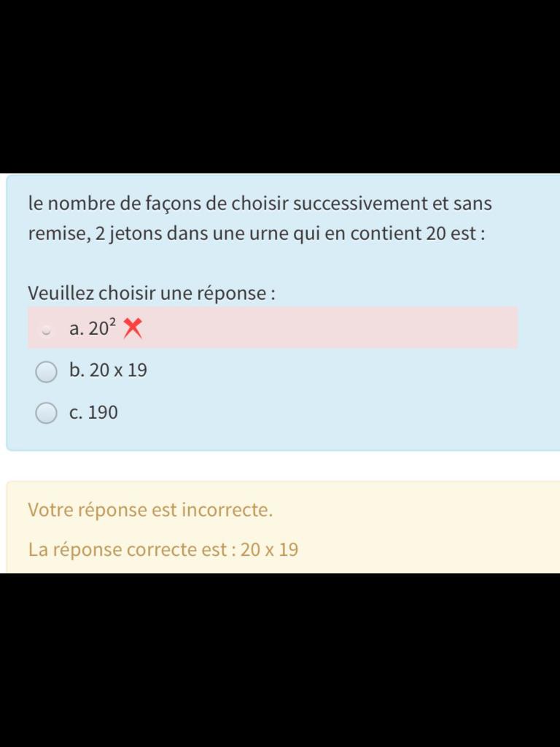Click the 'Votre réponse est incorrecte.' message

pyautogui.click(x=150, y=510)
